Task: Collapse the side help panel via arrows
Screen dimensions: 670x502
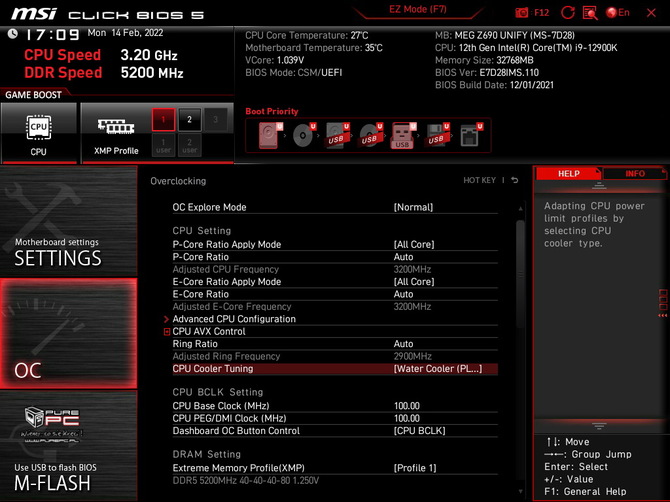Action: 663,315
